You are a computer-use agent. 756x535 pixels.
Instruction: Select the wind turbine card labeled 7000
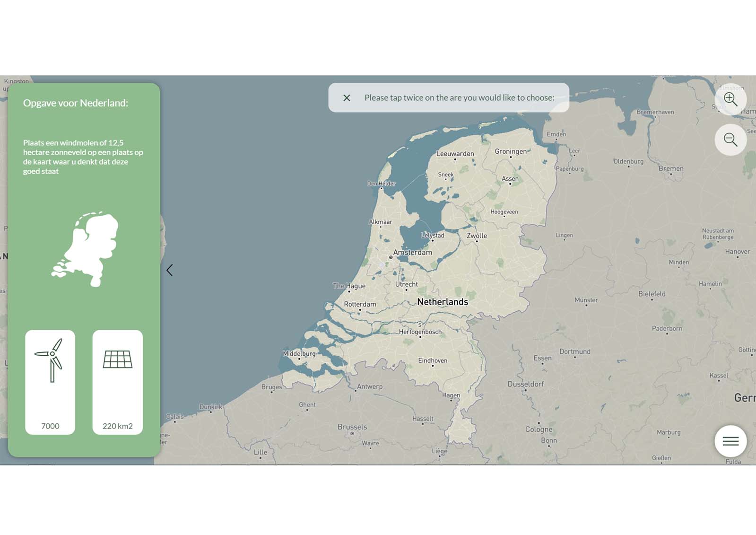pos(50,382)
